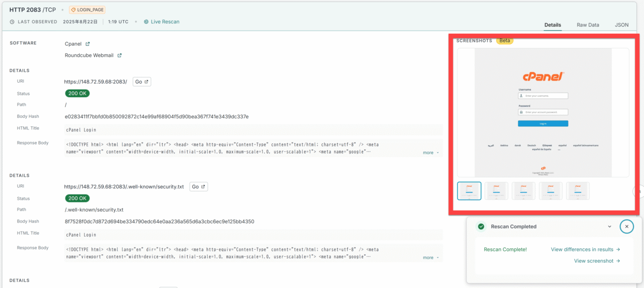Click the Live Rescan link
644x288 pixels.
[x=162, y=22]
